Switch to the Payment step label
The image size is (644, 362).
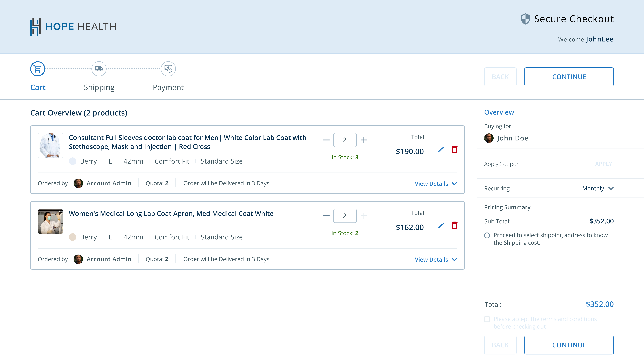(168, 88)
